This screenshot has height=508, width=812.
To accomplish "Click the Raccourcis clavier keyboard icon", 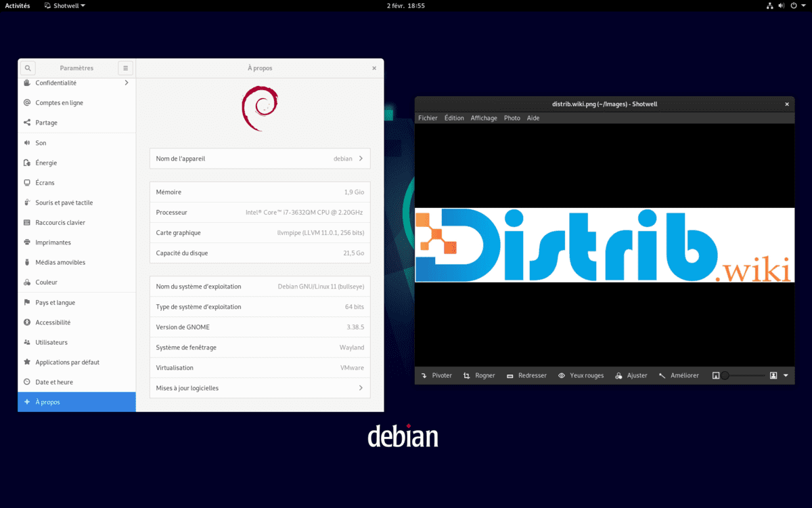I will pyautogui.click(x=27, y=222).
